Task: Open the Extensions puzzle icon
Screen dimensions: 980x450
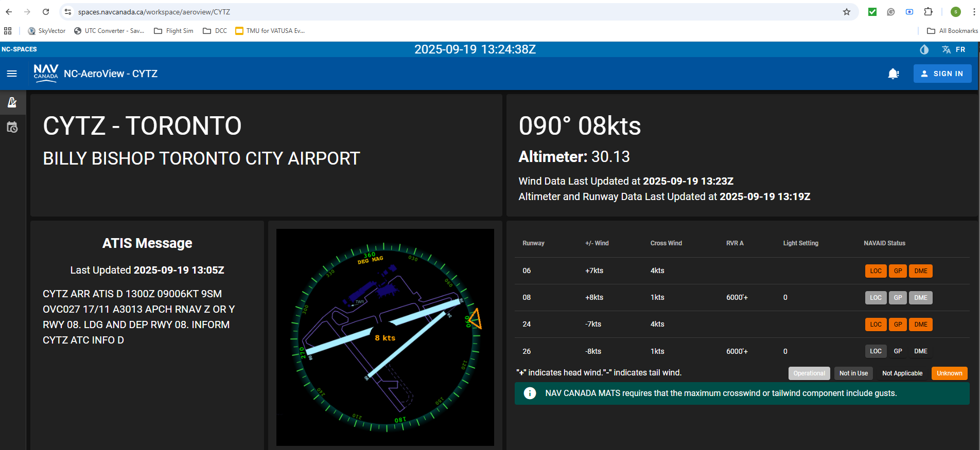Action: [x=928, y=12]
